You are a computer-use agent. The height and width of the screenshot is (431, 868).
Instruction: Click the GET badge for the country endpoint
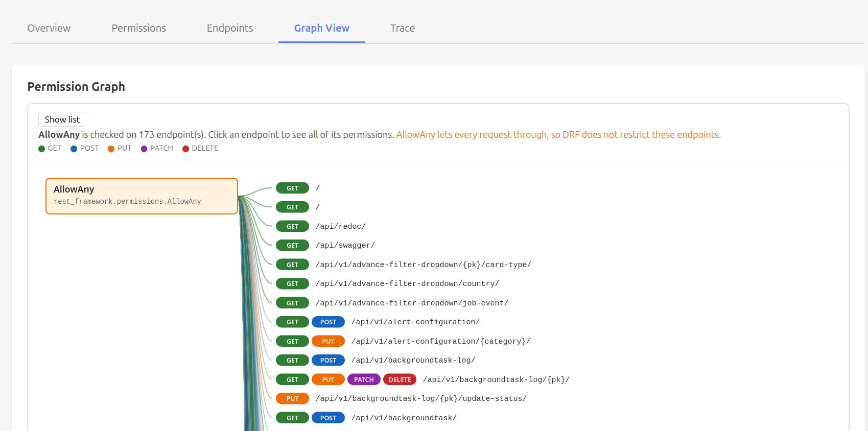(292, 283)
